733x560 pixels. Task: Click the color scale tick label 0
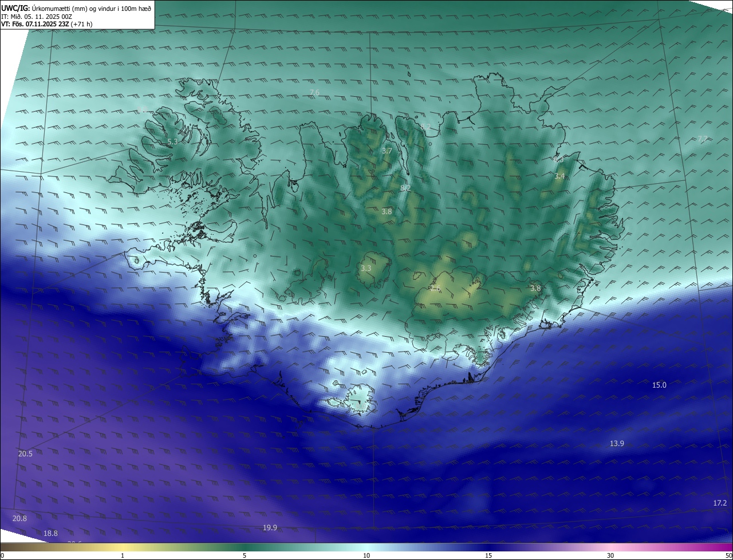click(2, 555)
